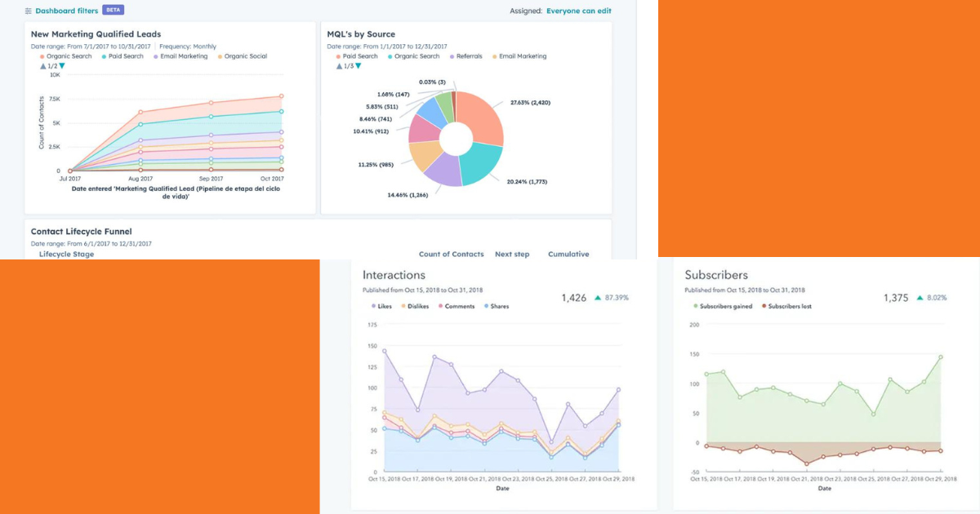Click the MQL's by Source report title
Viewport: 980px width, 514px height.
361,34
